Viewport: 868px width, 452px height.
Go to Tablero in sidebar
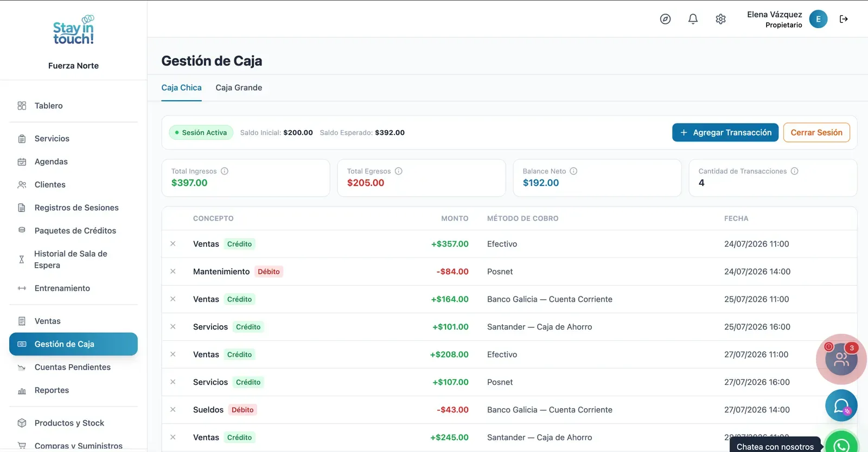pyautogui.click(x=73, y=106)
